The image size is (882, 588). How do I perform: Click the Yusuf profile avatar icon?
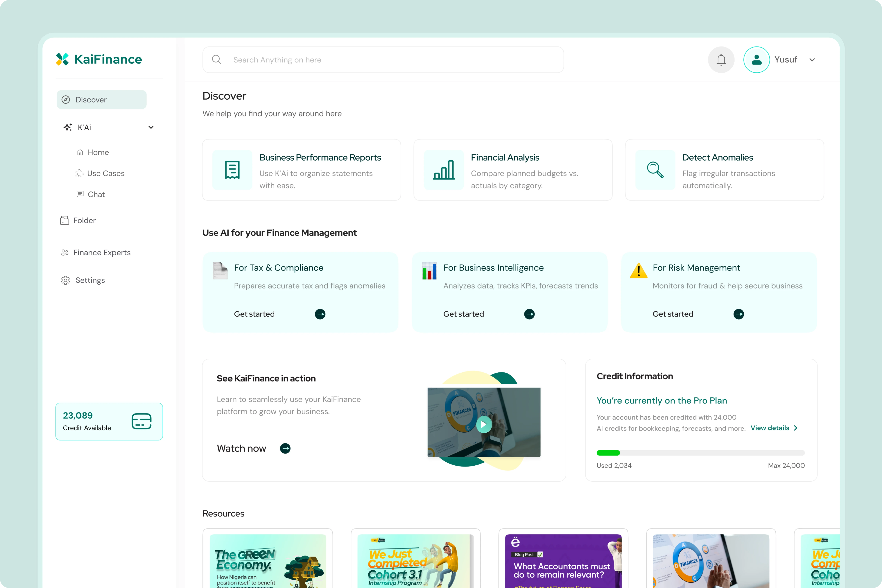click(x=756, y=60)
